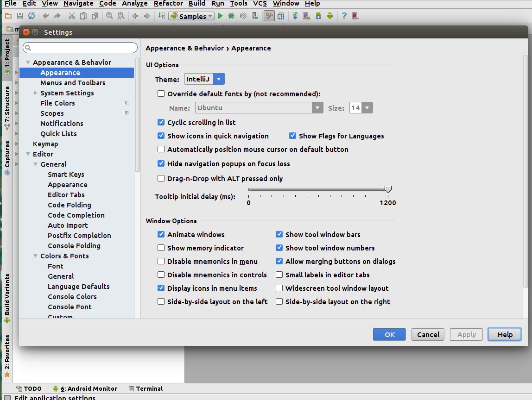Select Keymap in settings tree
Viewport: 532px width, 400px height.
[45, 144]
